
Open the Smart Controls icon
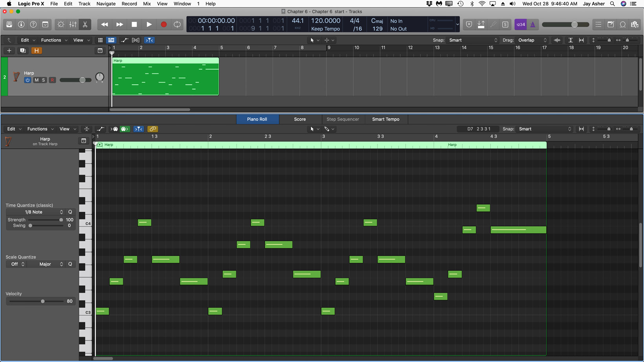point(61,24)
